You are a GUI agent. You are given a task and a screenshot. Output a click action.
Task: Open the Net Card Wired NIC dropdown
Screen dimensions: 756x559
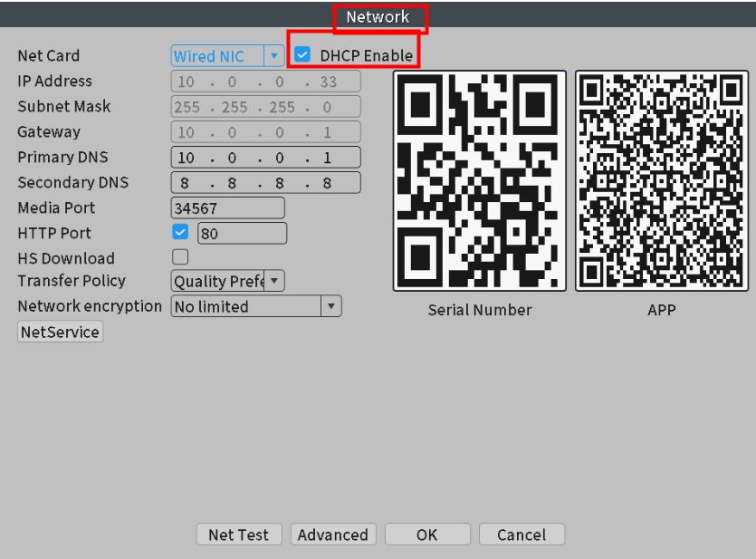coord(227,56)
